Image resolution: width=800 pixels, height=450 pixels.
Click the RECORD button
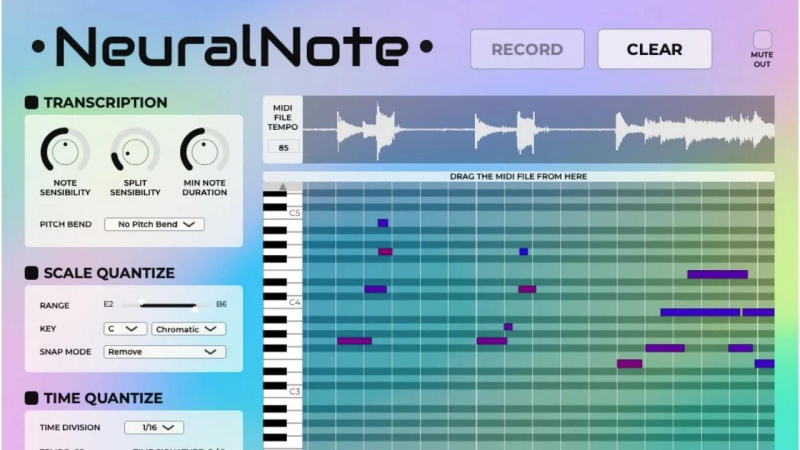(x=527, y=49)
